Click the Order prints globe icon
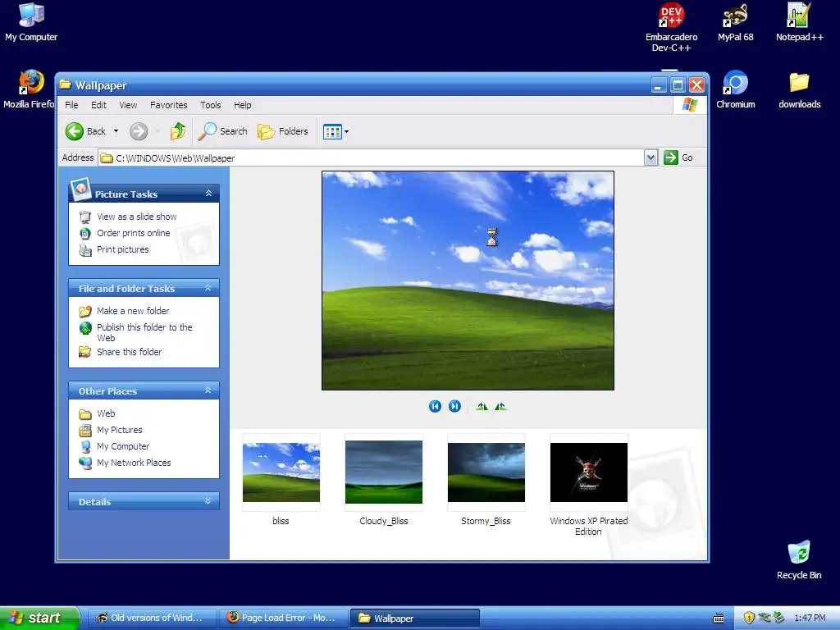The width and height of the screenshot is (840, 630). click(x=85, y=234)
